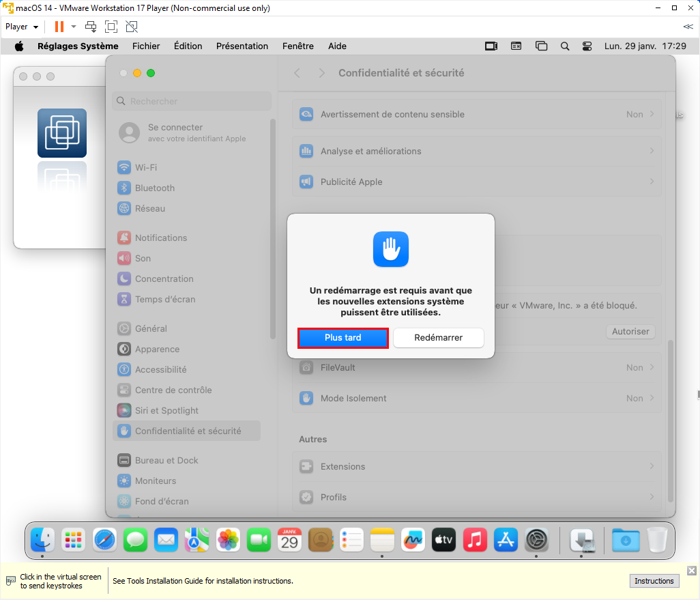Open Spotlight search in menu bar
700x600 pixels.
click(x=565, y=46)
